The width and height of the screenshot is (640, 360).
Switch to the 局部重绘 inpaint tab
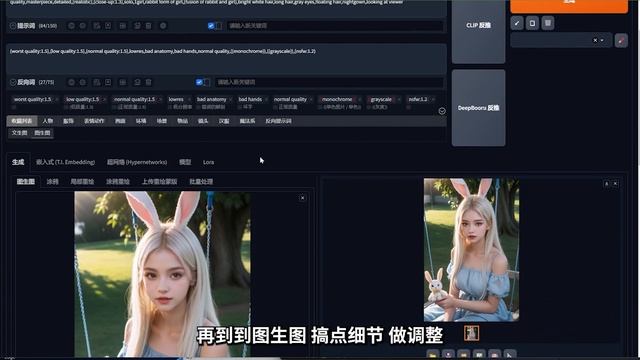82,182
